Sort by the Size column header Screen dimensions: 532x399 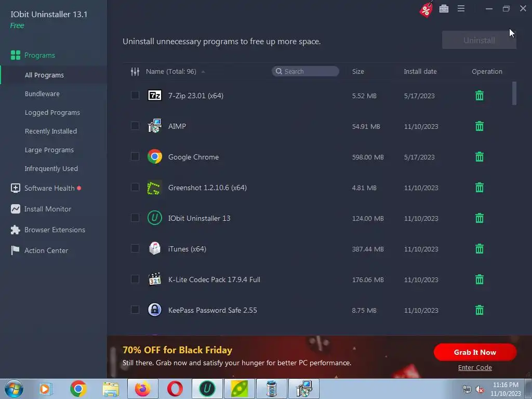click(x=358, y=72)
